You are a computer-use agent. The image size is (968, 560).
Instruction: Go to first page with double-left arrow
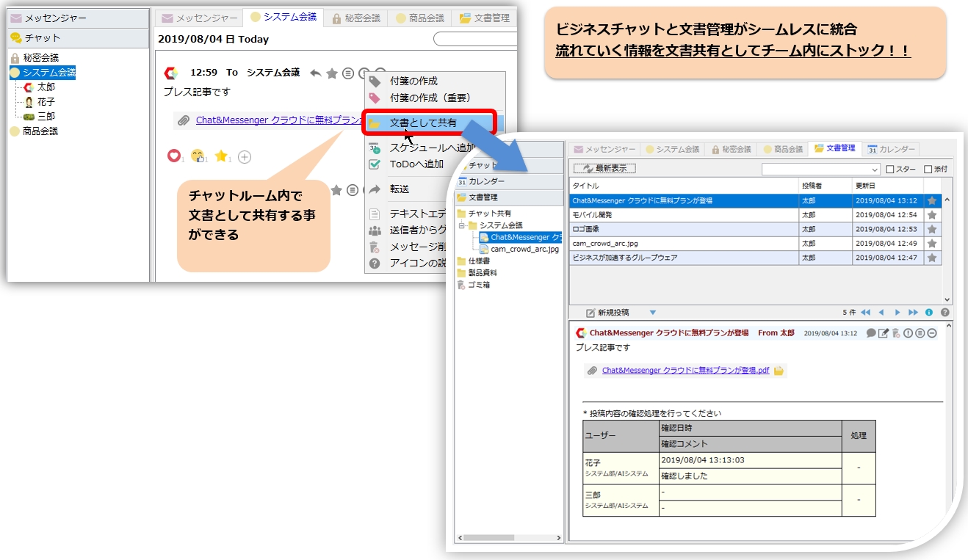coord(866,313)
